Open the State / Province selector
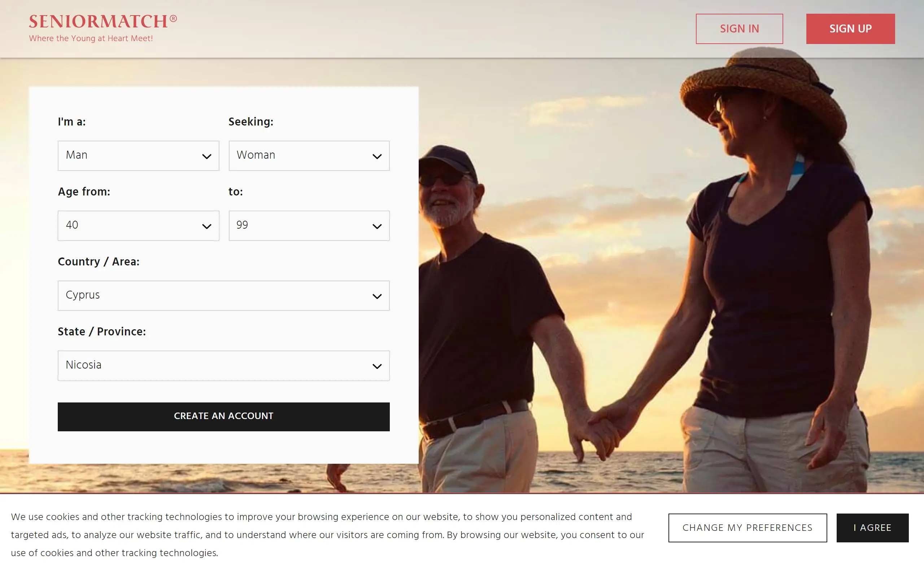Viewport: 924px width, 577px height. 214,366
